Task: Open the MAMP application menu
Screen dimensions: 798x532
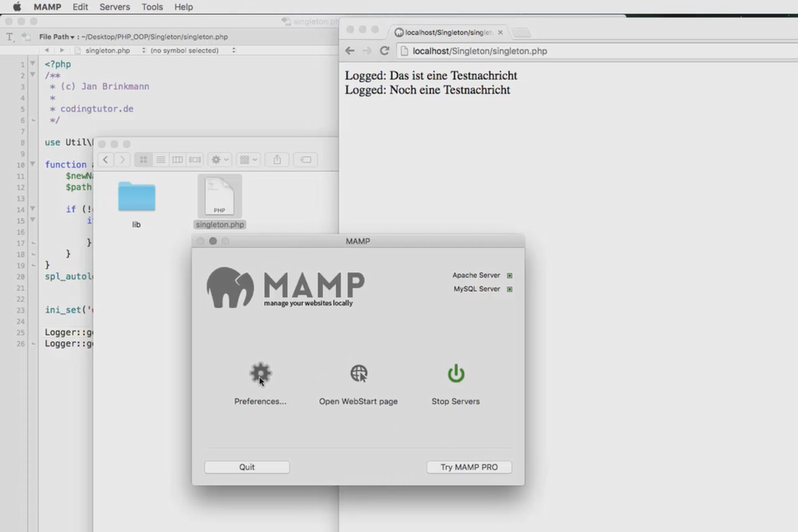Action: point(47,7)
